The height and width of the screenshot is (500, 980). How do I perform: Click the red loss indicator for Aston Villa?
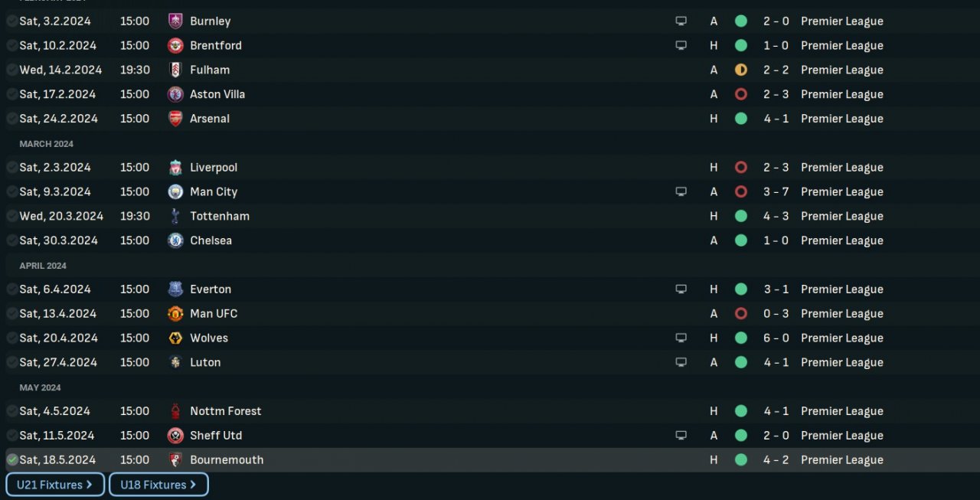tap(740, 95)
